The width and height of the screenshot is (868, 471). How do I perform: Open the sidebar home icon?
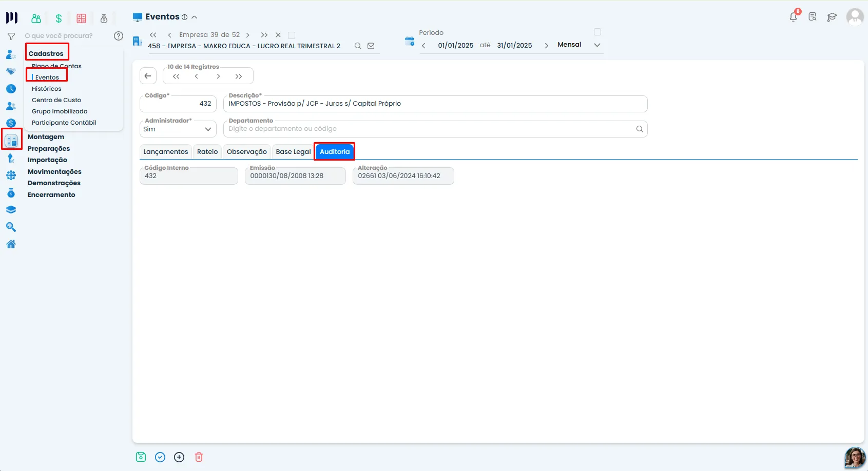tap(11, 244)
